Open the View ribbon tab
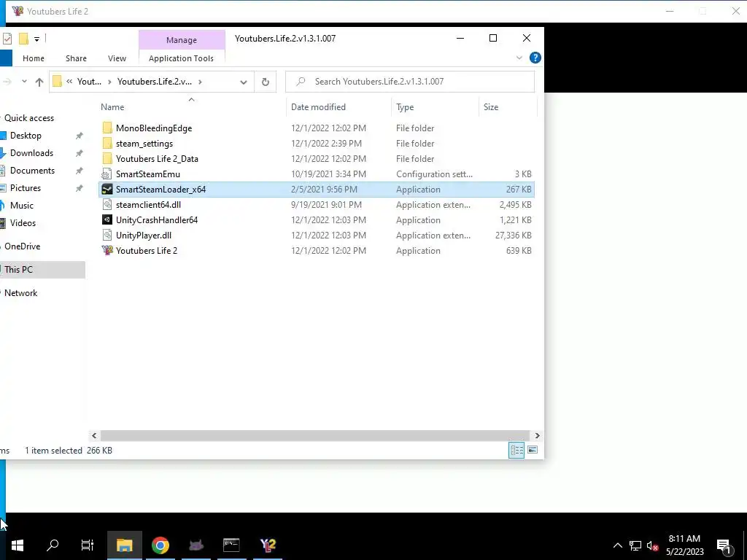This screenshot has height=560, width=747. click(x=117, y=58)
